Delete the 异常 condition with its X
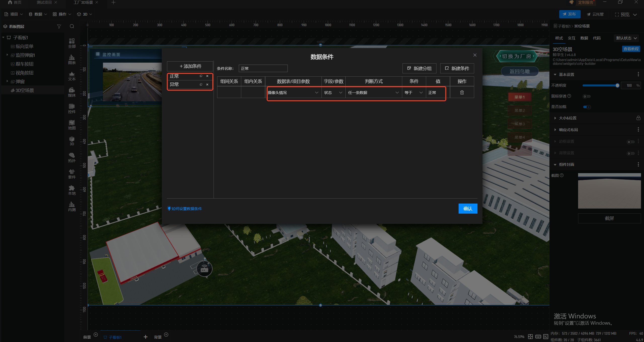Screen dimensions: 644x342 click(207, 84)
